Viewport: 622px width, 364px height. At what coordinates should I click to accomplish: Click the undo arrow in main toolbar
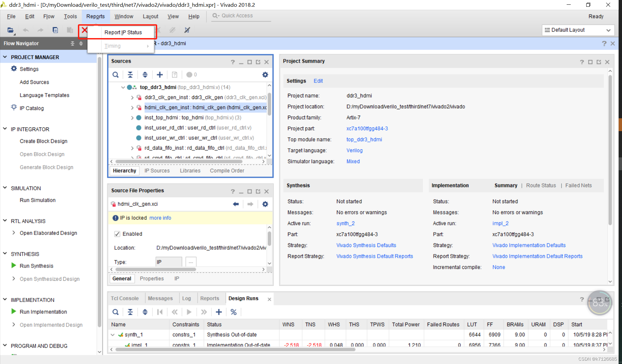(x=26, y=30)
